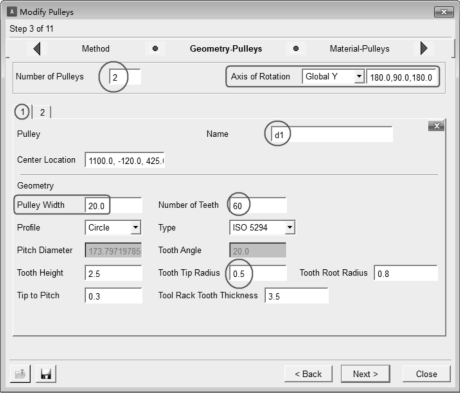Click the Tool Rack Tooth Thickness field
Image resolution: width=460 pixels, height=393 pixels.
point(297,296)
